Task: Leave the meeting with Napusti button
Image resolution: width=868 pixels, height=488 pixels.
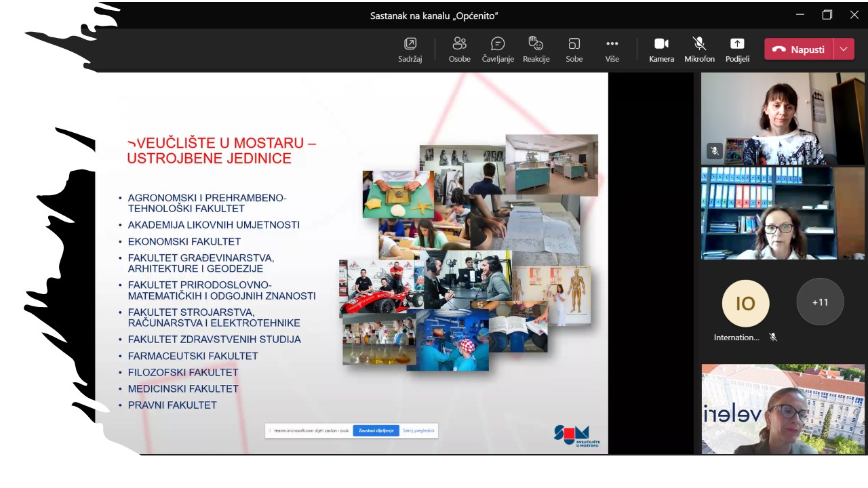Action: click(798, 49)
